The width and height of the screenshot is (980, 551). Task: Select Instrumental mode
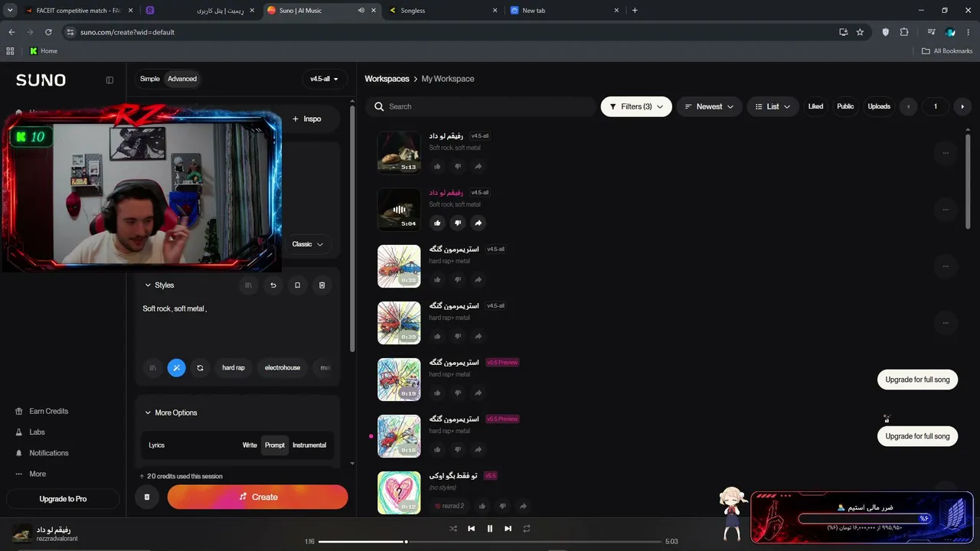click(309, 445)
